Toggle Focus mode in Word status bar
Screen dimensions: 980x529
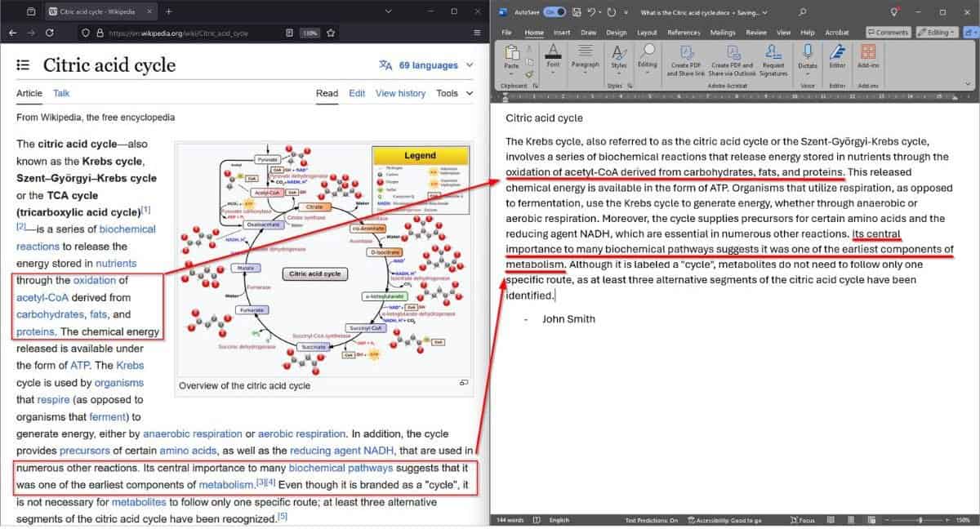[x=801, y=520]
